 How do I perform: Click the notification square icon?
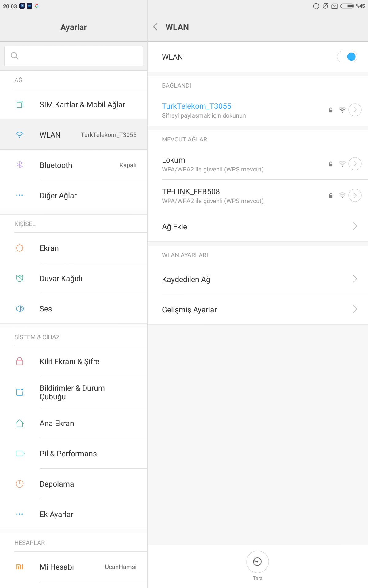click(x=20, y=392)
